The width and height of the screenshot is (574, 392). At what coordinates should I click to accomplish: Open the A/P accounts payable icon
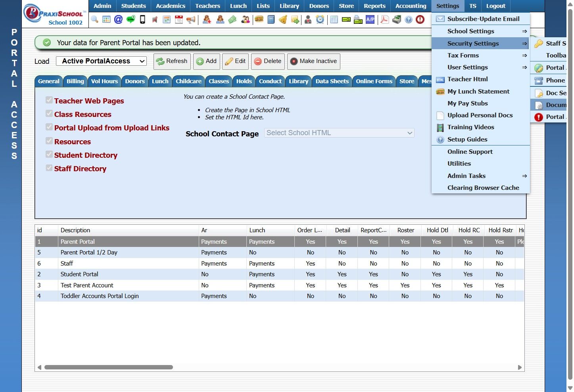point(370,19)
